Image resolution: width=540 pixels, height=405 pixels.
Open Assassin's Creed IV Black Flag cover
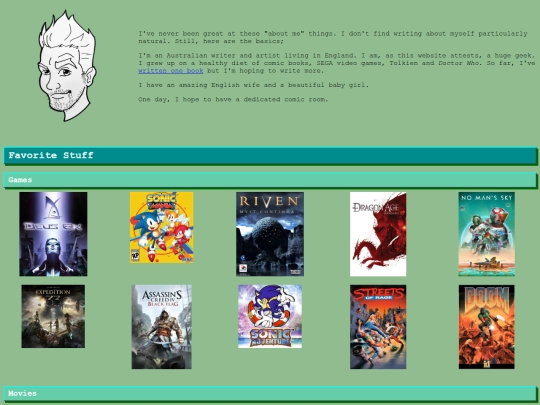[x=162, y=326]
